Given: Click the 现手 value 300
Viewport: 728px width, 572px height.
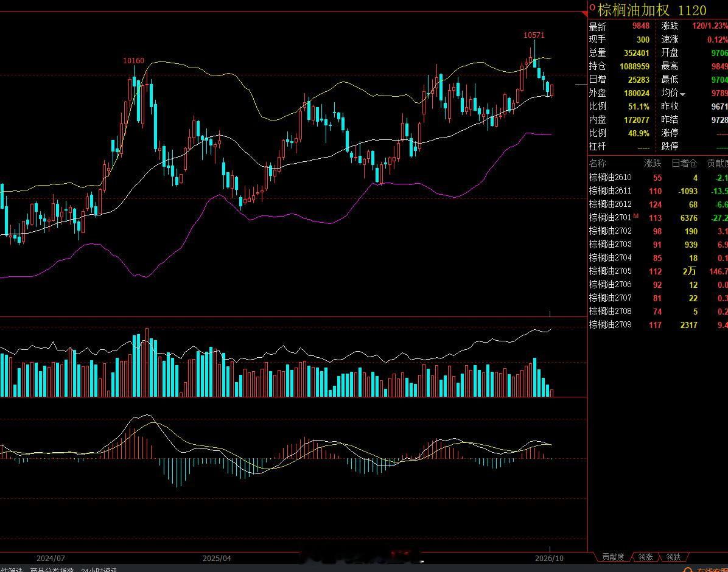Looking at the screenshot, I should [643, 40].
